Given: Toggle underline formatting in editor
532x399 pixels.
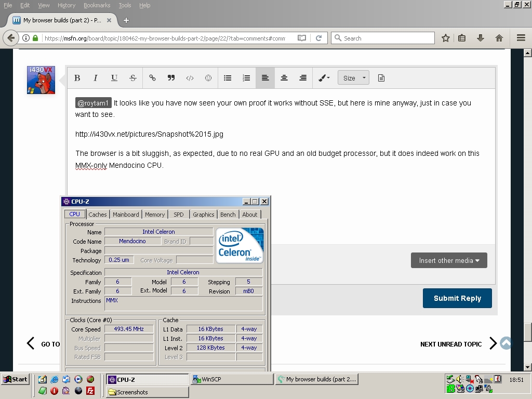Looking at the screenshot, I should [x=114, y=78].
